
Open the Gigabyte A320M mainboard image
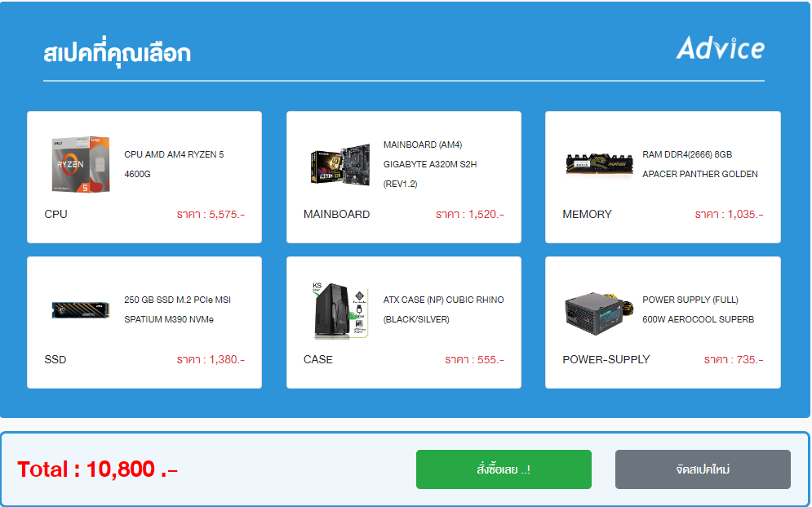tap(340, 165)
